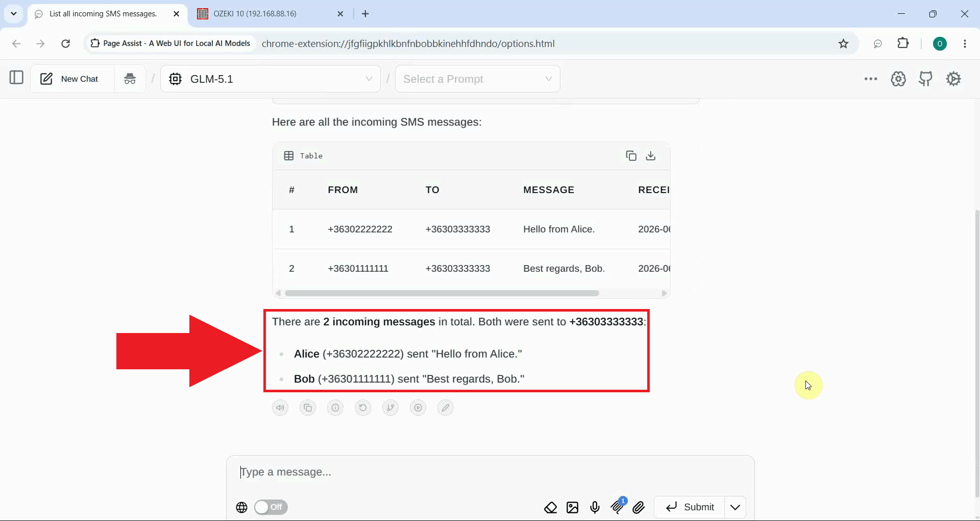Open the three-dots more options menu
Image resolution: width=980 pixels, height=521 pixels.
(x=871, y=79)
